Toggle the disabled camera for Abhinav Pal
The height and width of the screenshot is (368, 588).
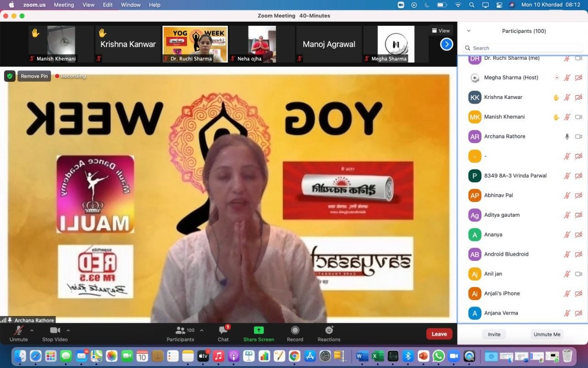coord(579,195)
